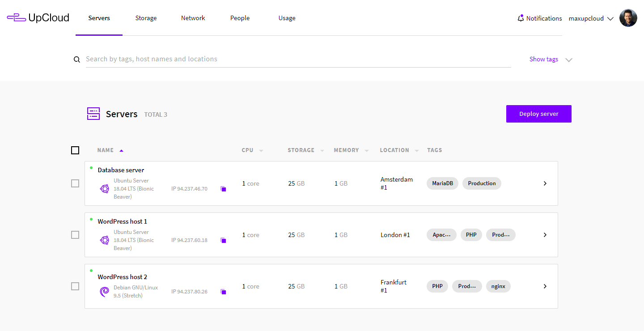644x331 pixels.
Task: Copy IP address of WordPress host 1
Action: (x=223, y=241)
